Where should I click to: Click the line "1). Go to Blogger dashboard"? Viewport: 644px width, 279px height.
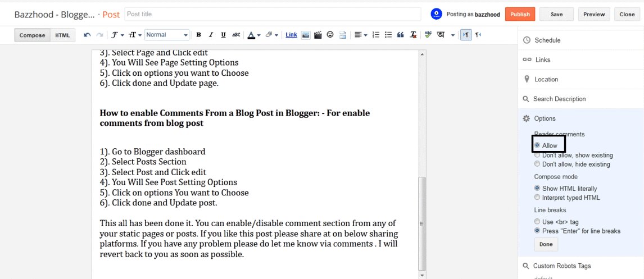(x=152, y=152)
